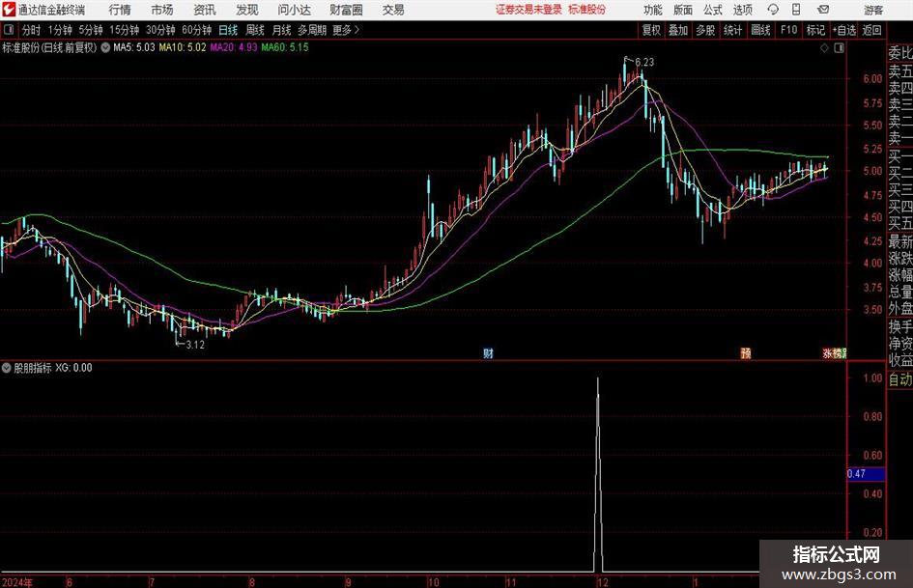913x588 pixels.
Task: Click the 预 marker on the chart
Action: 745,352
